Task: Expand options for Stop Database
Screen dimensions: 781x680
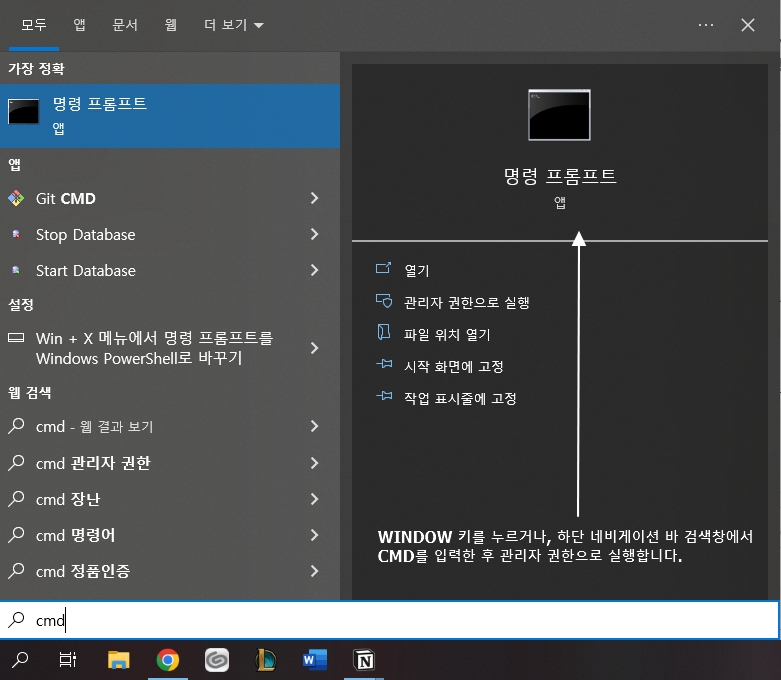Action: 314,234
